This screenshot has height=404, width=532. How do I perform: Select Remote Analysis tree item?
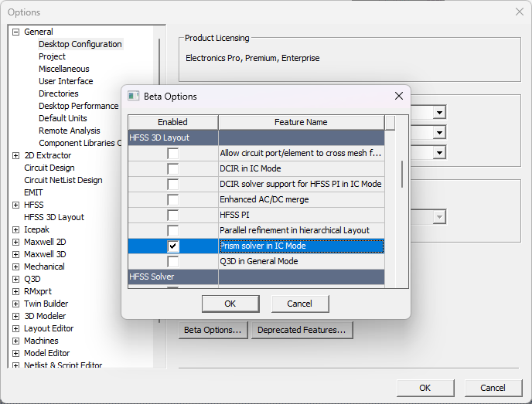70,131
